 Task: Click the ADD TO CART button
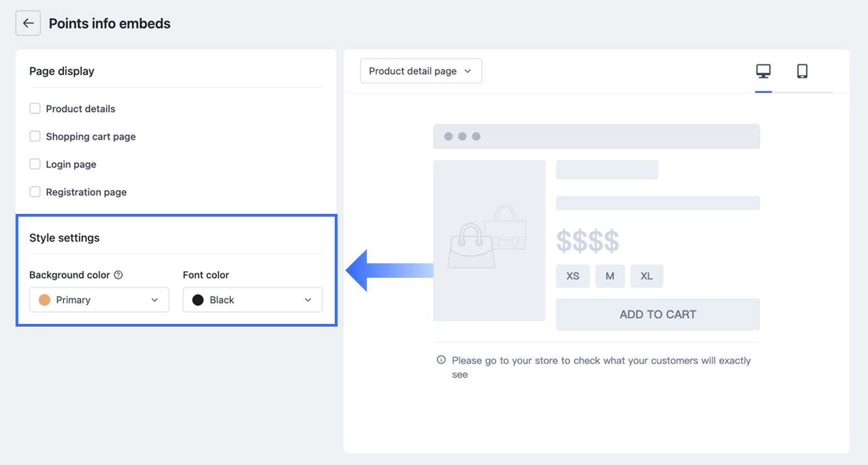pos(658,314)
